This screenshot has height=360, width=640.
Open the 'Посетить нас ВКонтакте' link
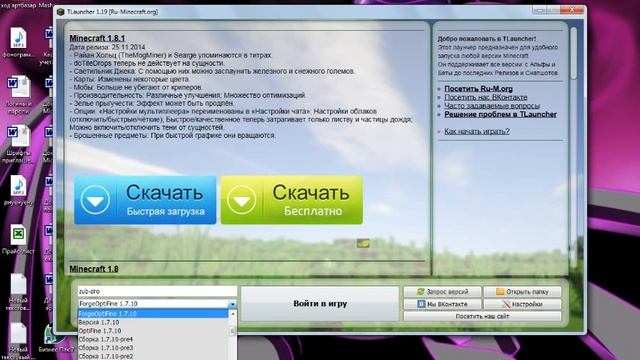486,97
